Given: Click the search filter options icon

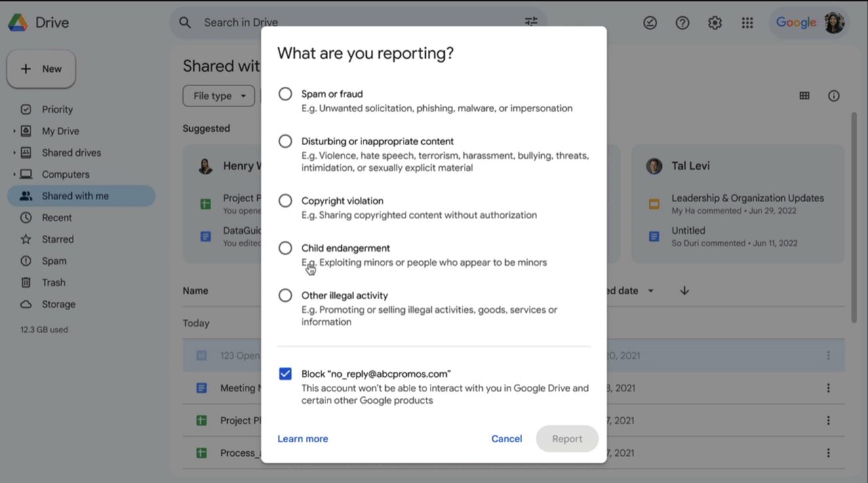Looking at the screenshot, I should 531,22.
